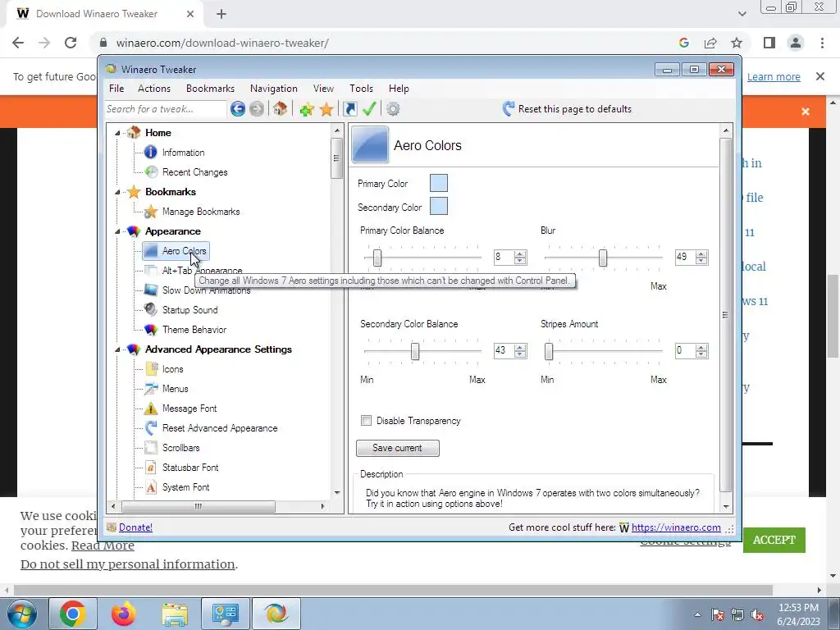840x630 pixels.
Task: Open the Help menu
Action: pyautogui.click(x=399, y=89)
